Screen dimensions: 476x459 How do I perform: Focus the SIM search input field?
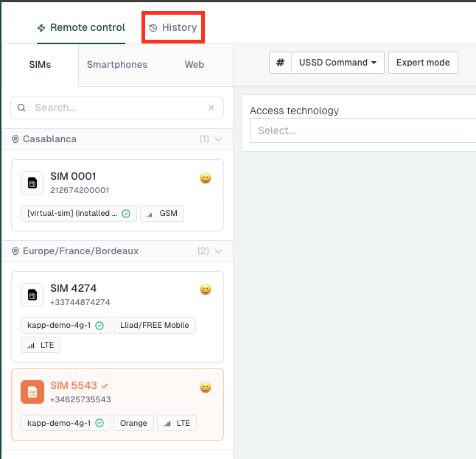coord(118,108)
